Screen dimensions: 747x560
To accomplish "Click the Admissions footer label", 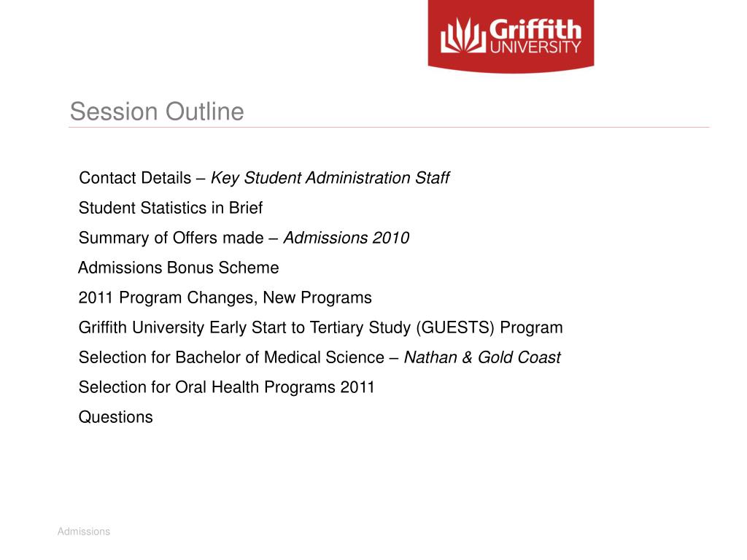I will (x=84, y=532).
